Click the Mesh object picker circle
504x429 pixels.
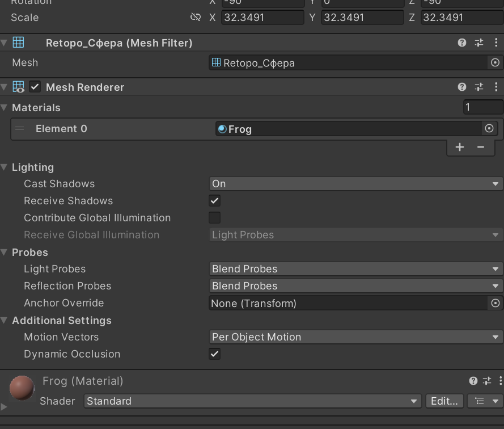tap(495, 63)
